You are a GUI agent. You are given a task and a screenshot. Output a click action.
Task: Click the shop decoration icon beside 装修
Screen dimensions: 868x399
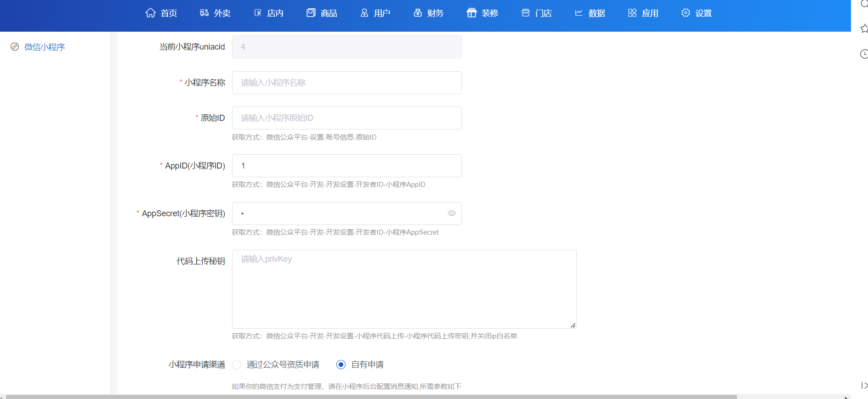471,13
